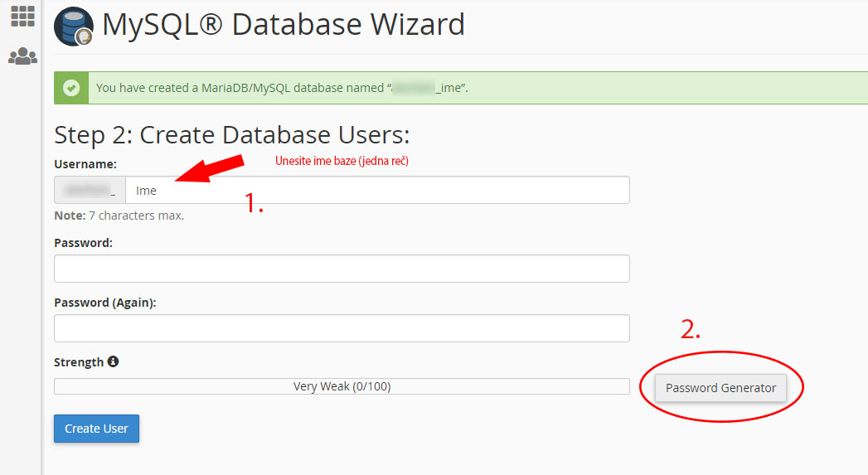Click the Very Weak strength meter bar
This screenshot has height=475, width=868.
342,386
